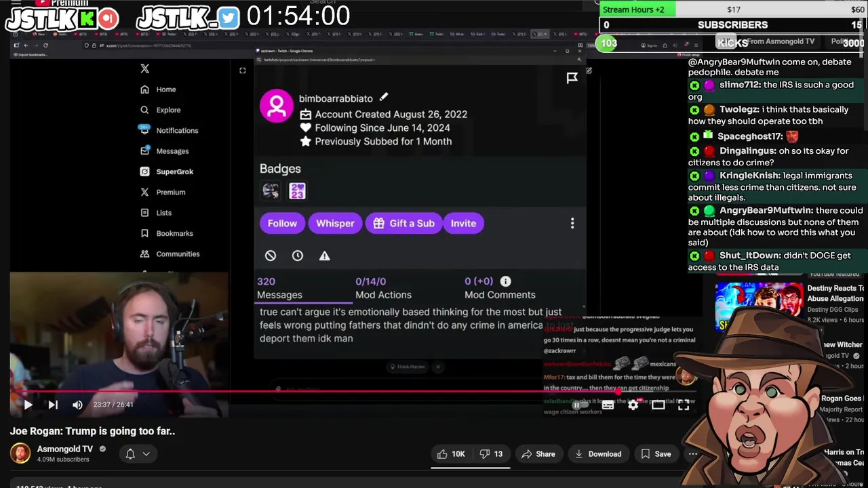The width and height of the screenshot is (868, 488).
Task: Open Lists in the X sidebar
Action: [156, 213]
